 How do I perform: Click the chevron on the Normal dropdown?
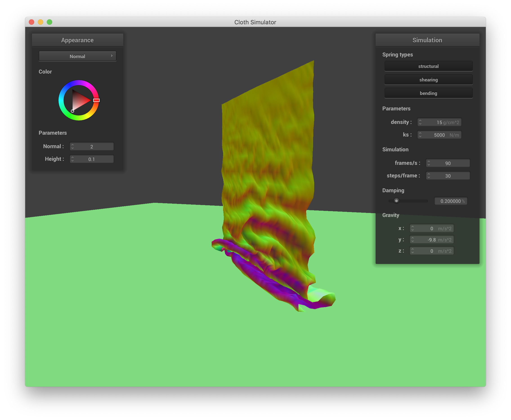point(112,56)
